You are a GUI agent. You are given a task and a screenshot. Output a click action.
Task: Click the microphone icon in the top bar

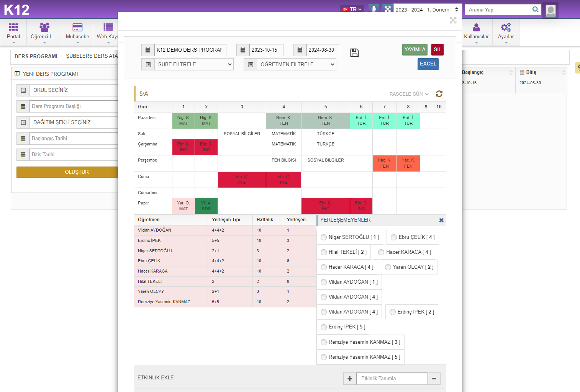click(x=374, y=9)
